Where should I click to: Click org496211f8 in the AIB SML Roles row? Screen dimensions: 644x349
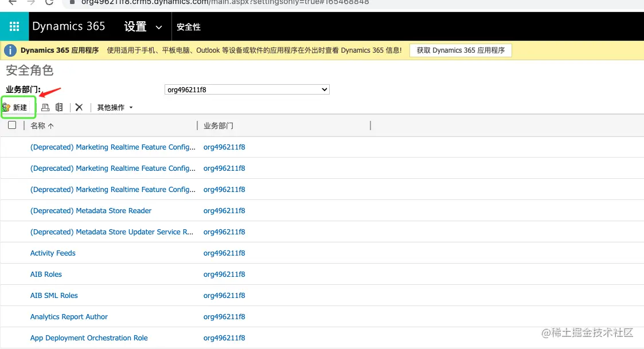tap(224, 296)
